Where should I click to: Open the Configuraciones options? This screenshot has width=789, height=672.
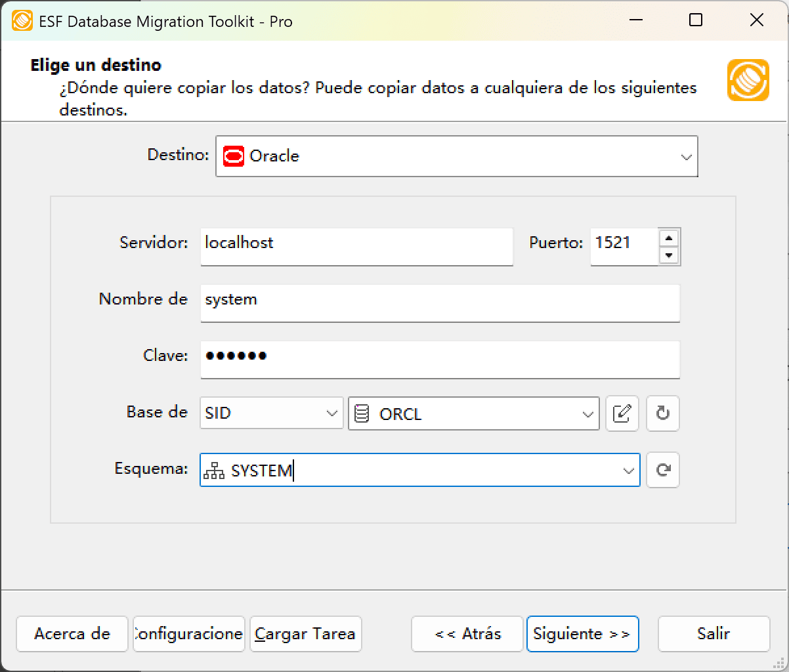[x=188, y=634]
